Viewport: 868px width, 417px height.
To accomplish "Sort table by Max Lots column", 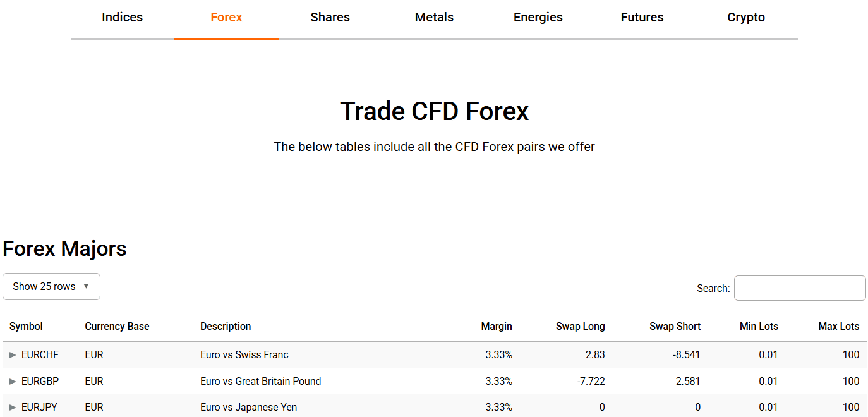I will tap(838, 326).
